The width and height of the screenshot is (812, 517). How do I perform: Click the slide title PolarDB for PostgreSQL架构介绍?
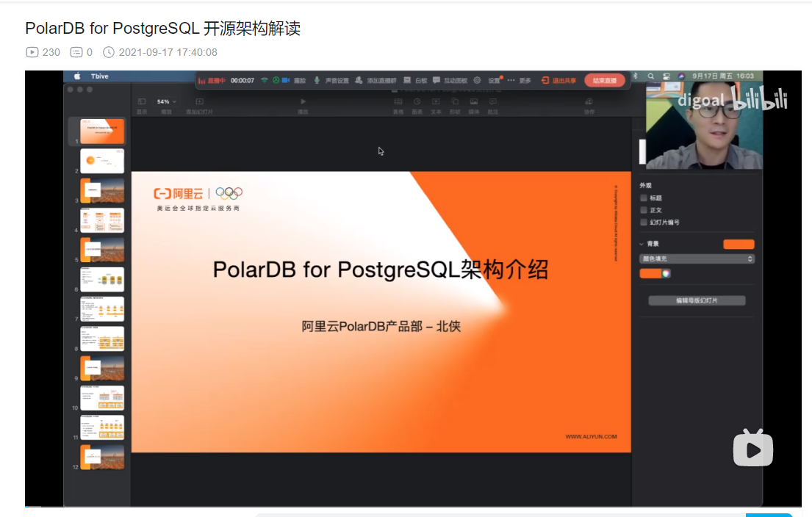380,270
